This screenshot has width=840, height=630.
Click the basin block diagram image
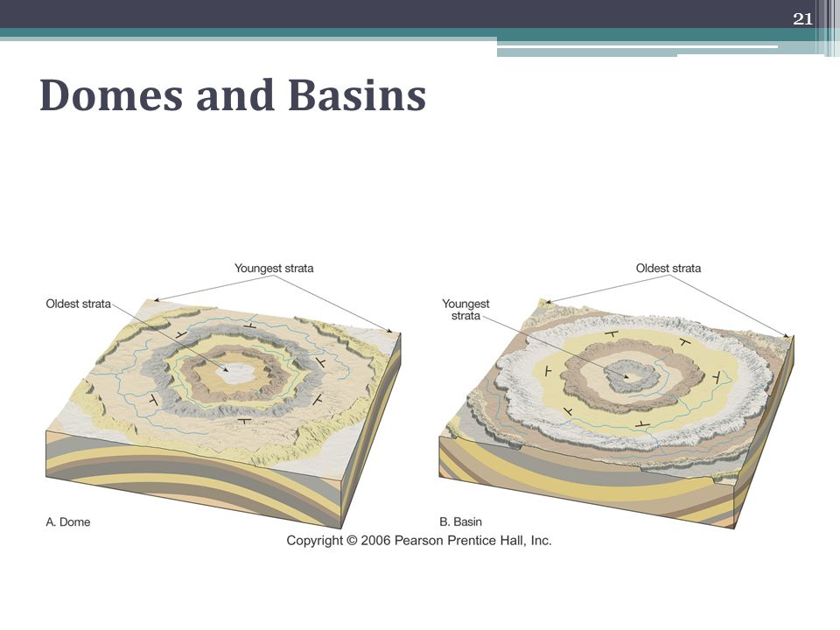pos(617,414)
